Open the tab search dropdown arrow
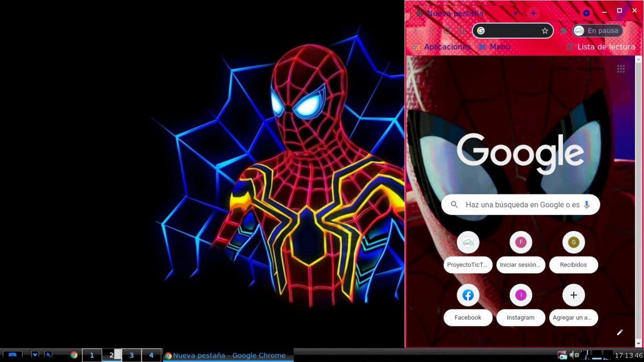 click(587, 13)
